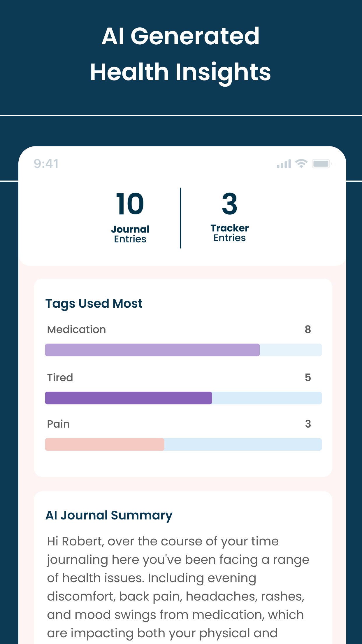Click the Tired tag progress bar
This screenshot has height=644, width=362.
(x=183, y=398)
